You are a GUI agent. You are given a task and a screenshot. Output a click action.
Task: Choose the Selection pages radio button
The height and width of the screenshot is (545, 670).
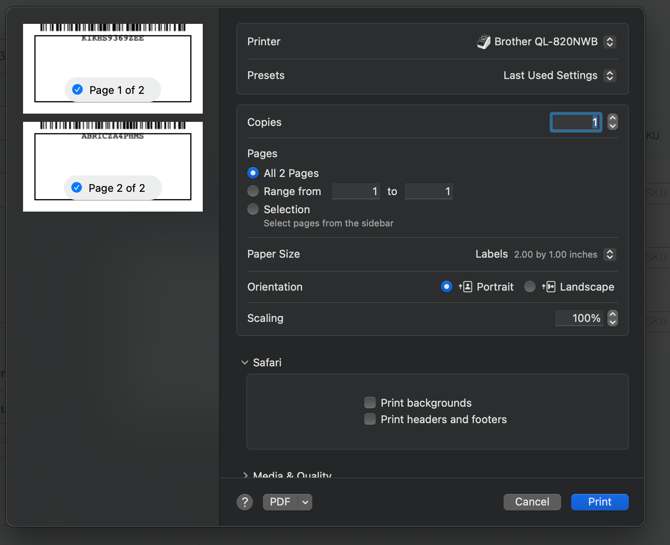click(253, 209)
